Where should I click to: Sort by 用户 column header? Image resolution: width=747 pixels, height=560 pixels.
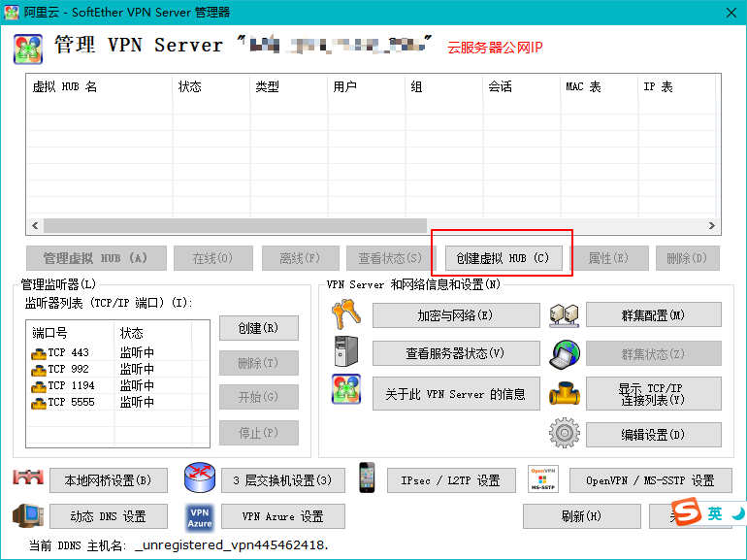click(367, 86)
